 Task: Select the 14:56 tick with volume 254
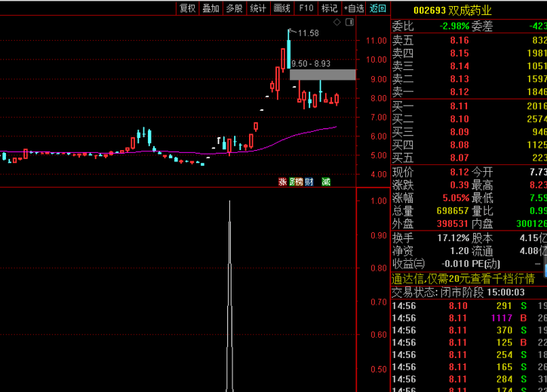coord(469,355)
